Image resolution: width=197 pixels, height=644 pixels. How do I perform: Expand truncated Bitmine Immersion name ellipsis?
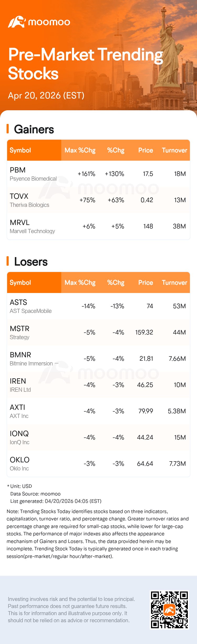click(x=56, y=364)
